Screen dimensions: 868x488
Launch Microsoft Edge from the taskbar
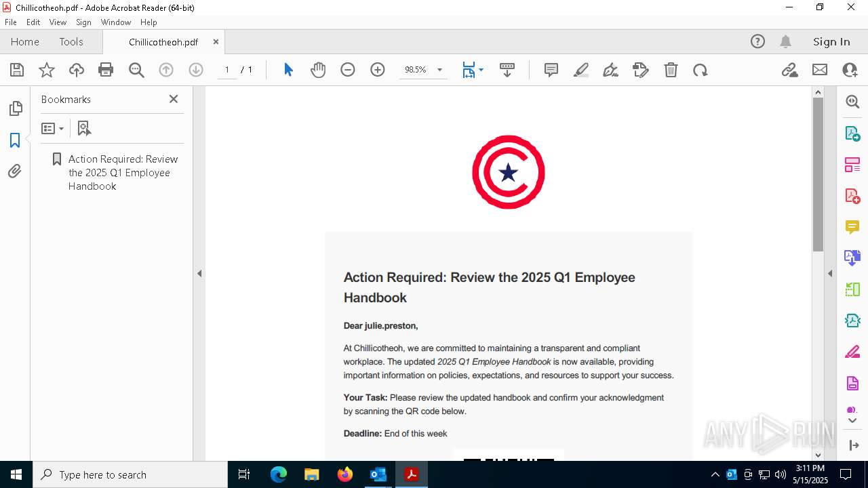click(279, 474)
